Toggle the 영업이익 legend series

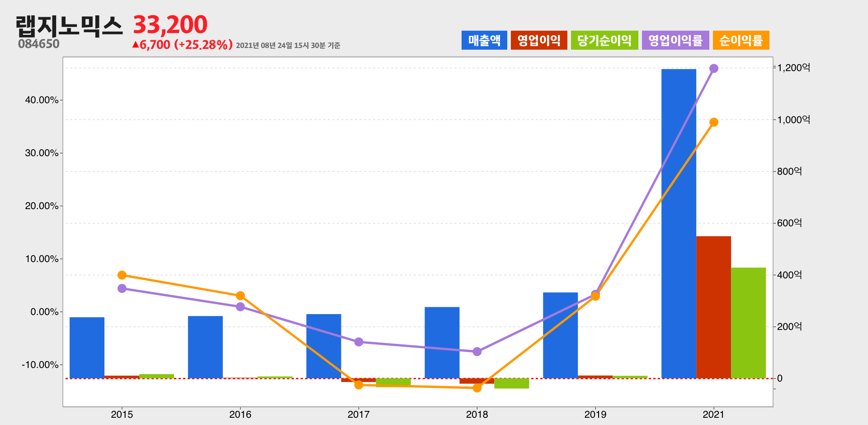[539, 40]
